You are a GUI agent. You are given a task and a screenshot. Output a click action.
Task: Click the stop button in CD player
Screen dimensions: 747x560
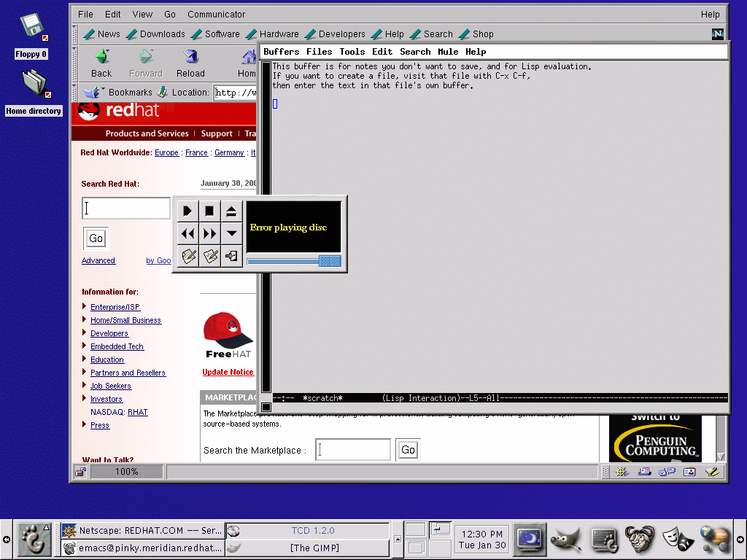click(209, 211)
